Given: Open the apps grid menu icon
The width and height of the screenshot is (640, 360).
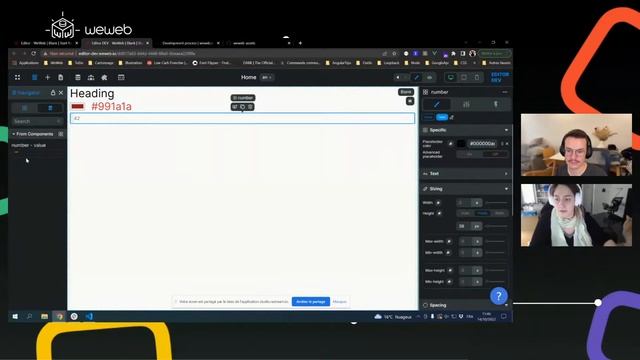Looking at the screenshot, I should click(x=17, y=77).
